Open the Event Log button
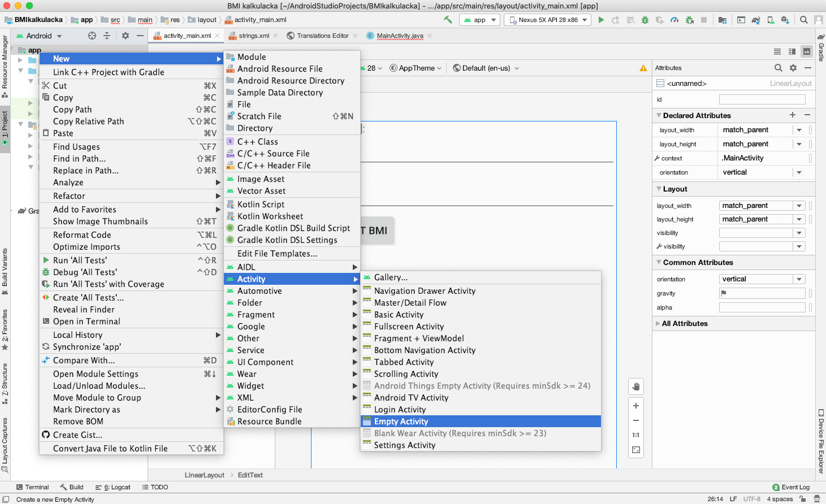Screen dimensions: 826x504 coord(791,487)
